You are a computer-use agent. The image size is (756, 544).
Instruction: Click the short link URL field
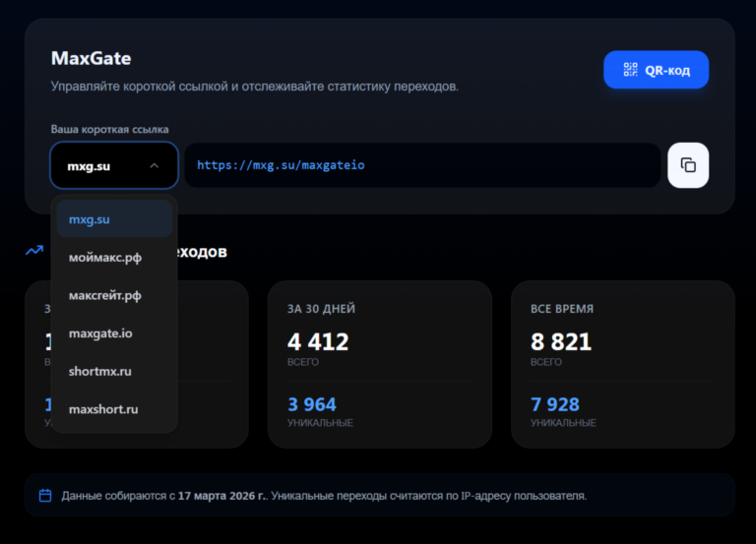tap(421, 165)
